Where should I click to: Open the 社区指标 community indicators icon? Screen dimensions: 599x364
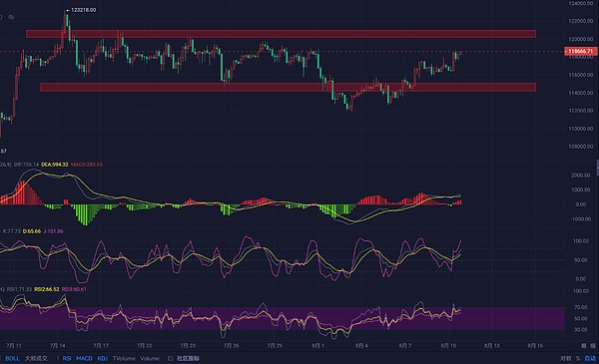[x=171, y=358]
